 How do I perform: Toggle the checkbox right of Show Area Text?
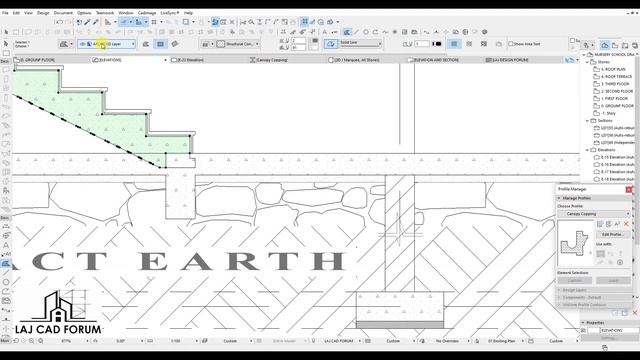coord(572,41)
